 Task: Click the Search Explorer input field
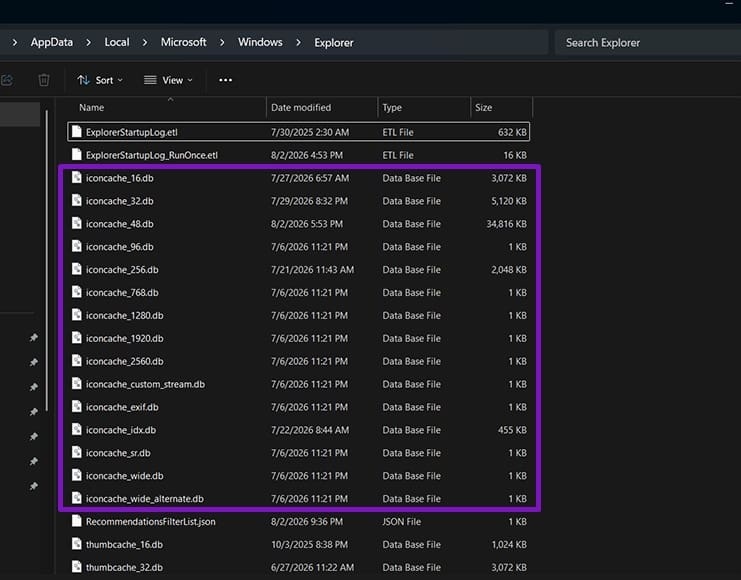(648, 43)
